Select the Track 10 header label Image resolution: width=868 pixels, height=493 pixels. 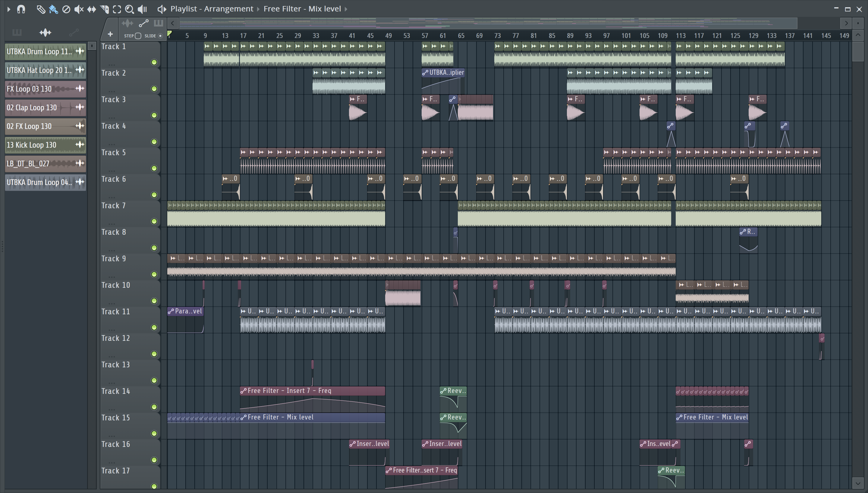pos(116,285)
